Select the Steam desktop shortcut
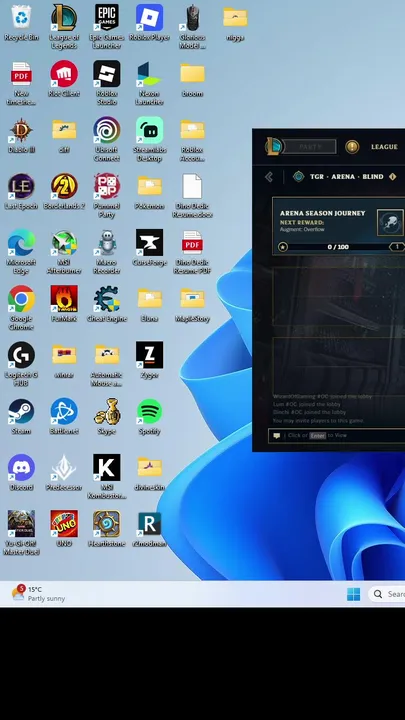This screenshot has width=405, height=720. point(21,416)
